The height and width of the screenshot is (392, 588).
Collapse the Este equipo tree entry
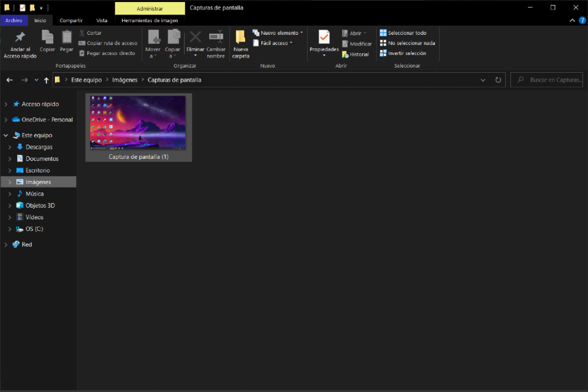(5, 135)
